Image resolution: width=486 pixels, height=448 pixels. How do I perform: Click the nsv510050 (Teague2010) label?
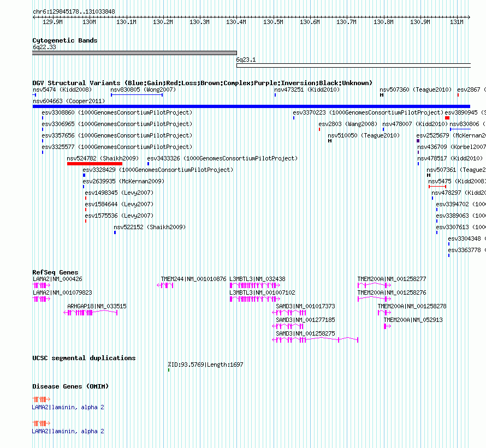click(364, 135)
